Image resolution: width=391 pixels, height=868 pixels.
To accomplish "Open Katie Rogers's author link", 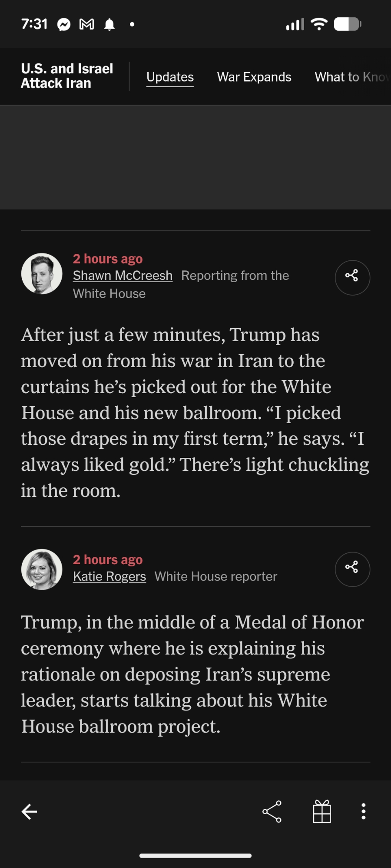I will coord(109,576).
